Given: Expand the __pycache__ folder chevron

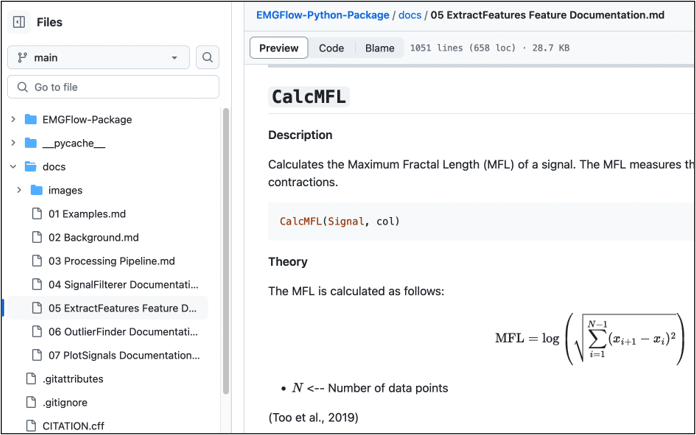Looking at the screenshot, I should point(13,143).
